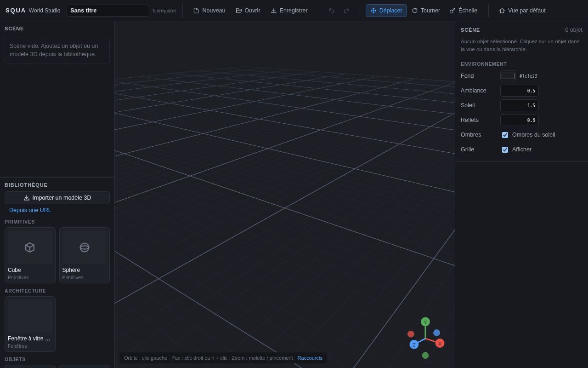Screen dimensions: 588x368
Task: Reset to Vue par défaut
Action: point(522,11)
